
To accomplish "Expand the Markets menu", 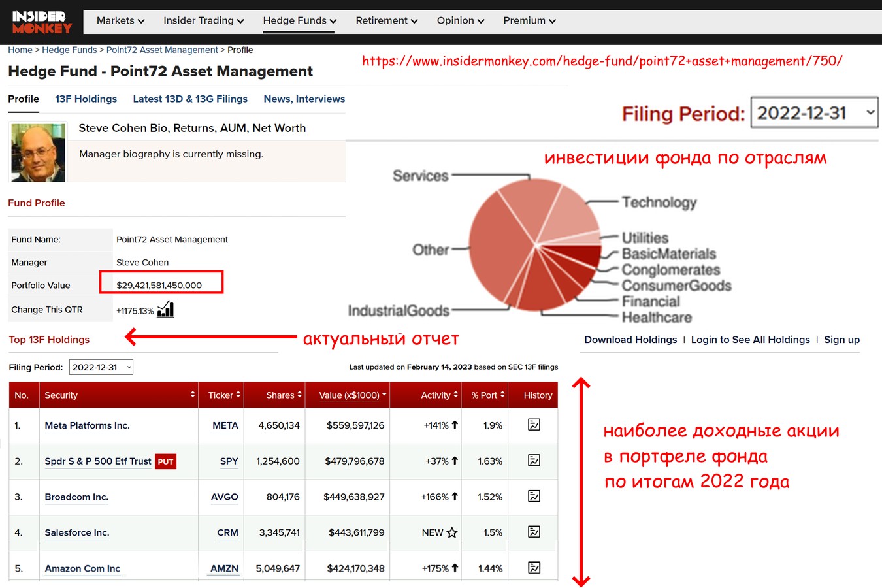I will coord(121,21).
